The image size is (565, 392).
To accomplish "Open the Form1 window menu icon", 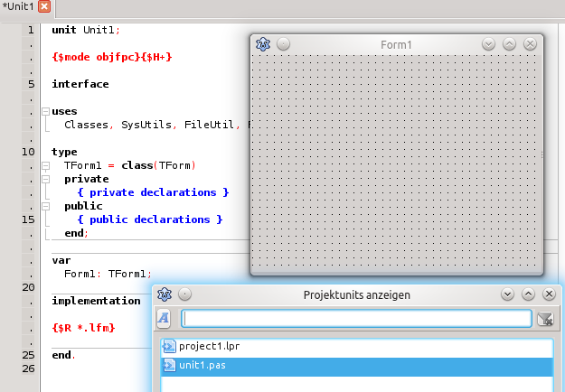I will pos(264,43).
